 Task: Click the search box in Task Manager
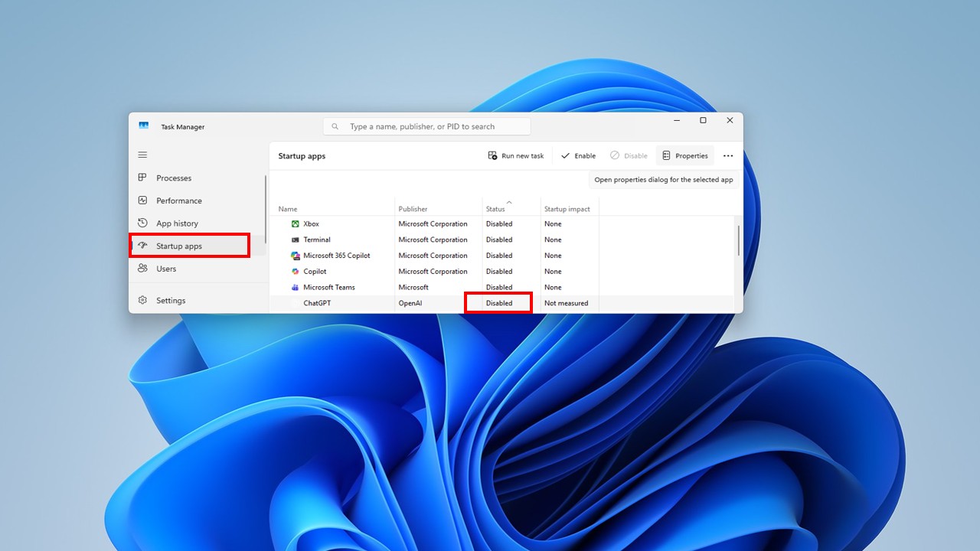pos(426,126)
